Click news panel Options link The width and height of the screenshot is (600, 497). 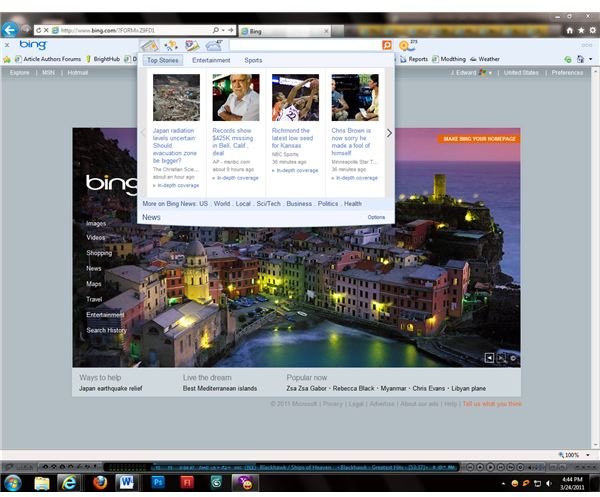pos(376,217)
